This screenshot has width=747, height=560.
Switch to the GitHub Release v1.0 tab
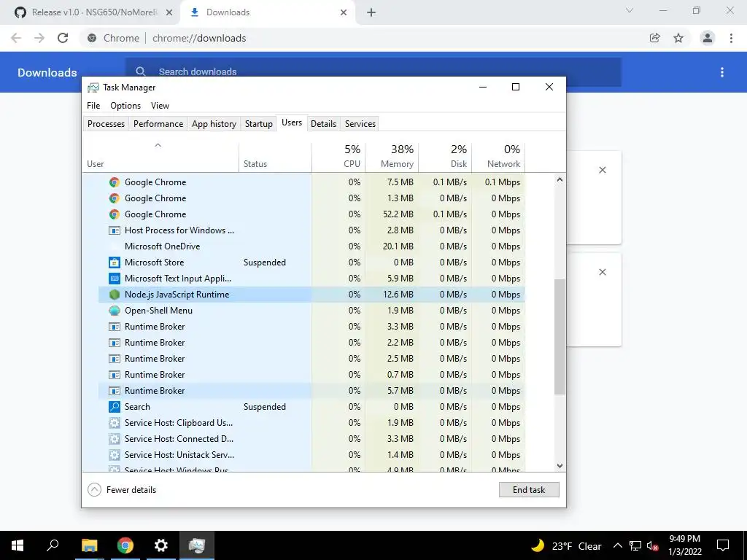pyautogui.click(x=90, y=12)
